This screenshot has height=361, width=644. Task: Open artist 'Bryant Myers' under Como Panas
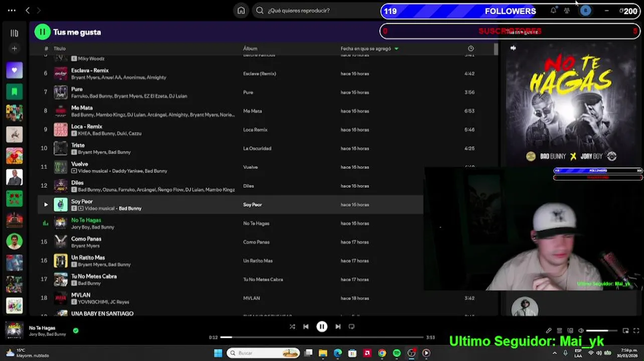(85, 246)
